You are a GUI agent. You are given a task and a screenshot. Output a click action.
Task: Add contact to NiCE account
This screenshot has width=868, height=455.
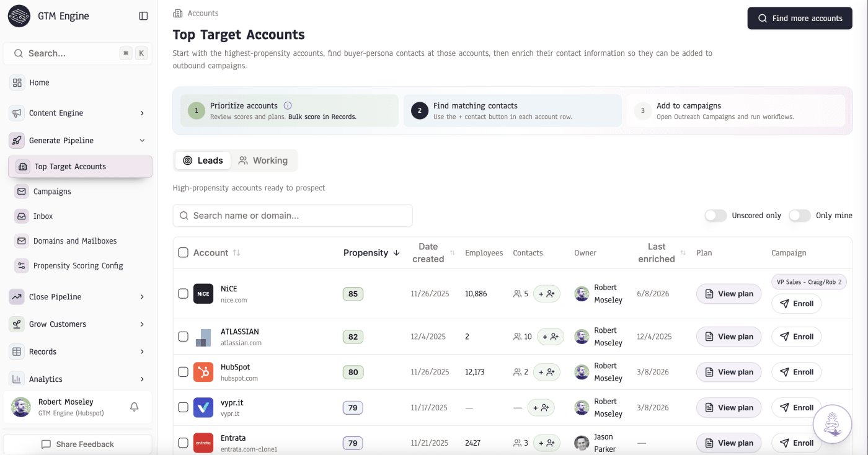(x=547, y=294)
